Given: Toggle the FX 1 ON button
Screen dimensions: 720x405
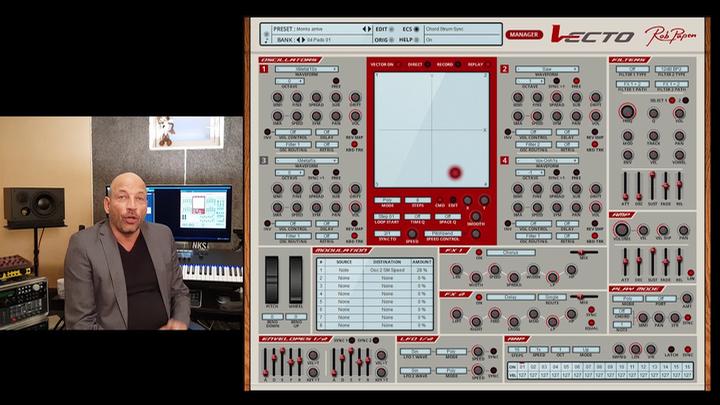Looking at the screenshot, I should click(x=479, y=253).
